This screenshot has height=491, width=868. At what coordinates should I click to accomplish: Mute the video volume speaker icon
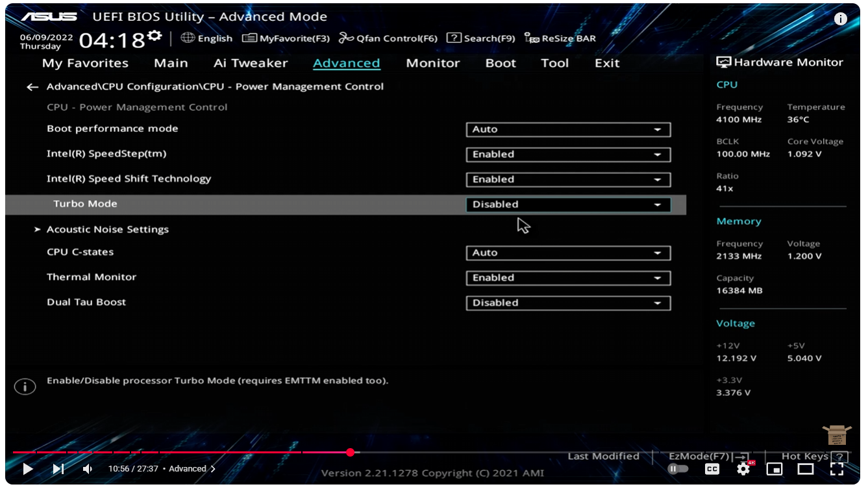coord(87,468)
